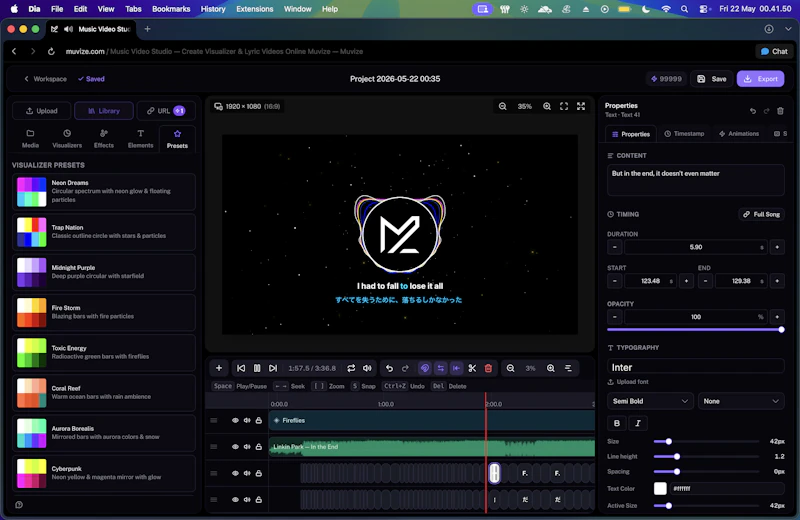Viewport: 800px width, 520px height.
Task: Open the white Text Color swatch
Action: pyautogui.click(x=660, y=488)
